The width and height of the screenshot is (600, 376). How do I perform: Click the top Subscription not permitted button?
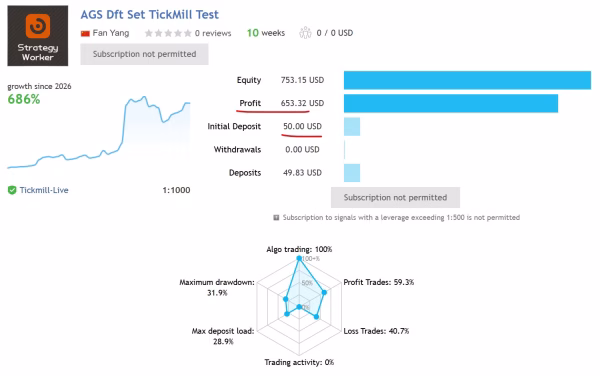coord(144,54)
